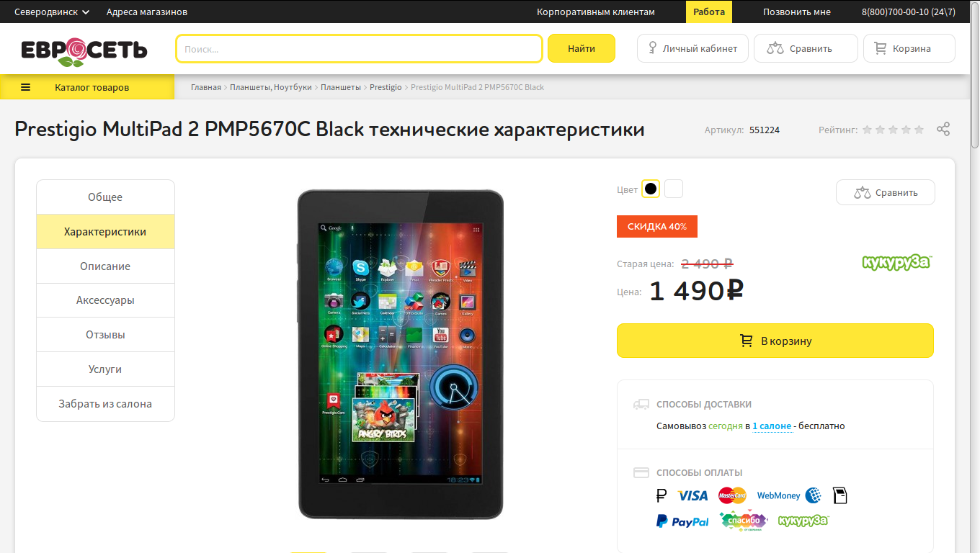Add the tablet with the В корзину button

click(x=775, y=341)
